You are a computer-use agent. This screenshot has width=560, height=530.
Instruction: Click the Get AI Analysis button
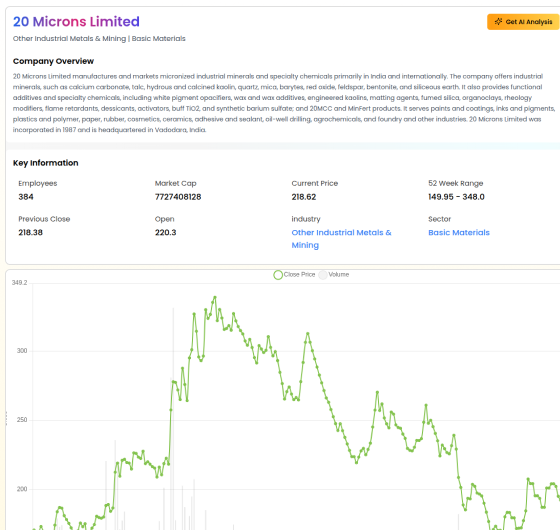pyautogui.click(x=524, y=22)
